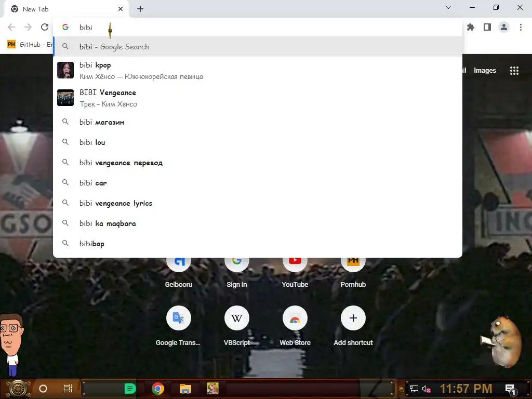Toggle the side panel icon
This screenshot has height=399, width=532.
pyautogui.click(x=487, y=27)
